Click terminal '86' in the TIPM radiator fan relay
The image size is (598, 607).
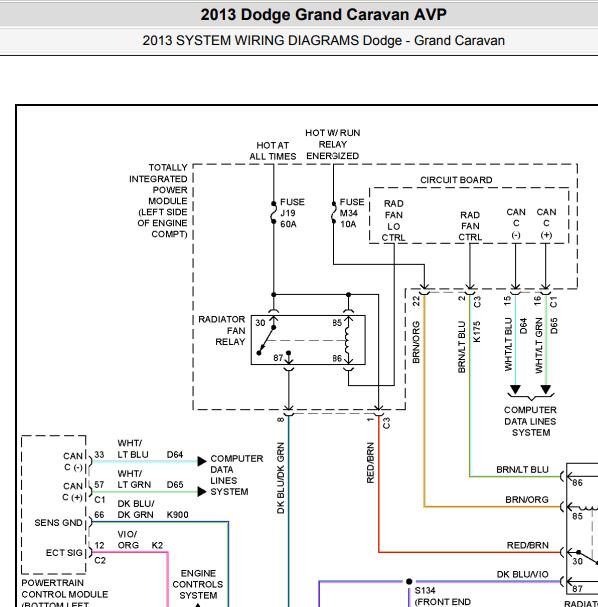click(337, 359)
